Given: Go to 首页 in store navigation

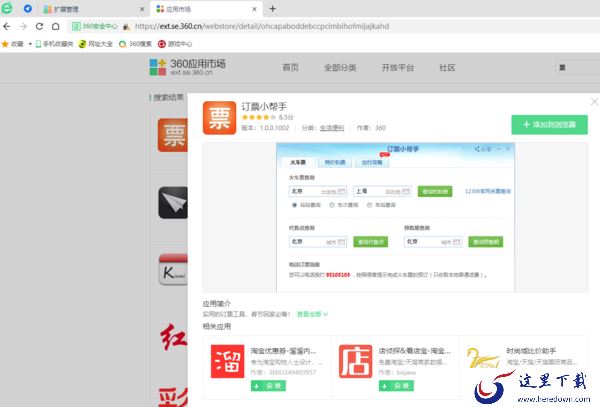Looking at the screenshot, I should [290, 68].
